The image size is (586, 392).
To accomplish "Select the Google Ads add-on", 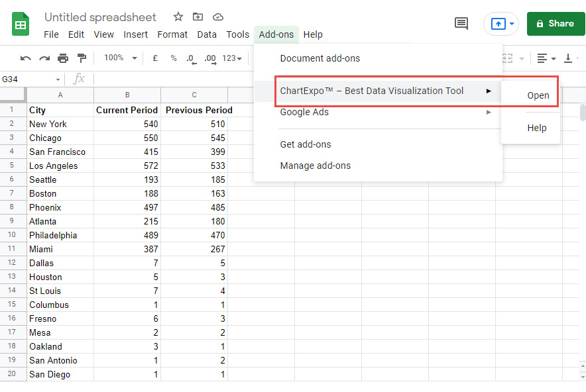I will pos(379,113).
